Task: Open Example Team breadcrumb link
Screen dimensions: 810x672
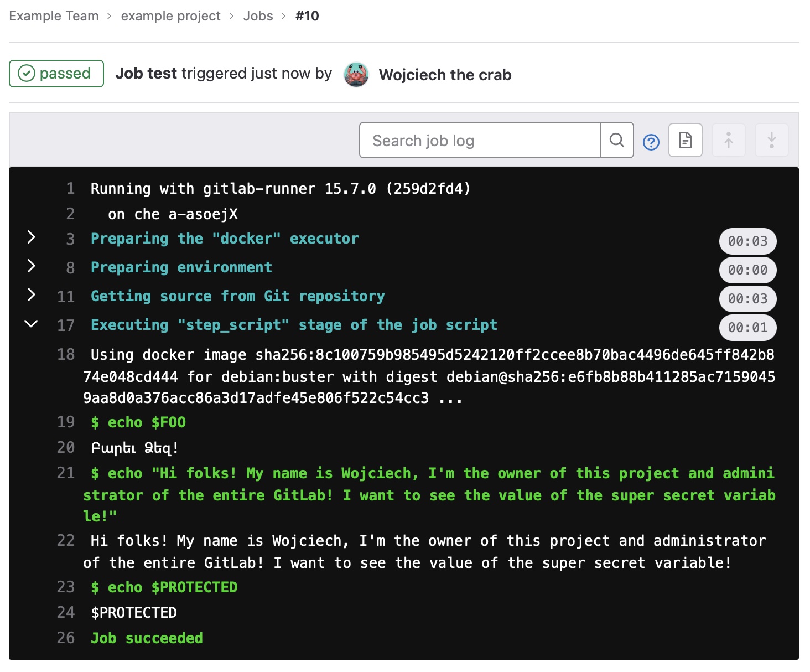Action: (54, 16)
